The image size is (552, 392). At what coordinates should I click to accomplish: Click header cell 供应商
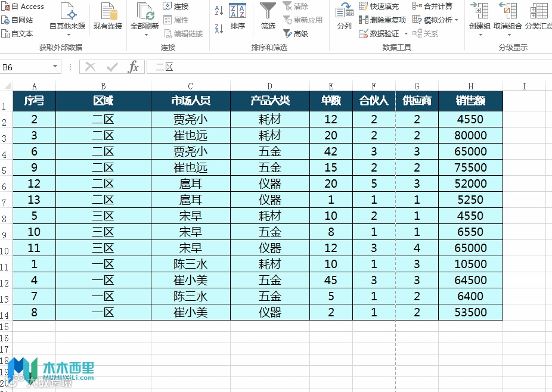(x=417, y=101)
